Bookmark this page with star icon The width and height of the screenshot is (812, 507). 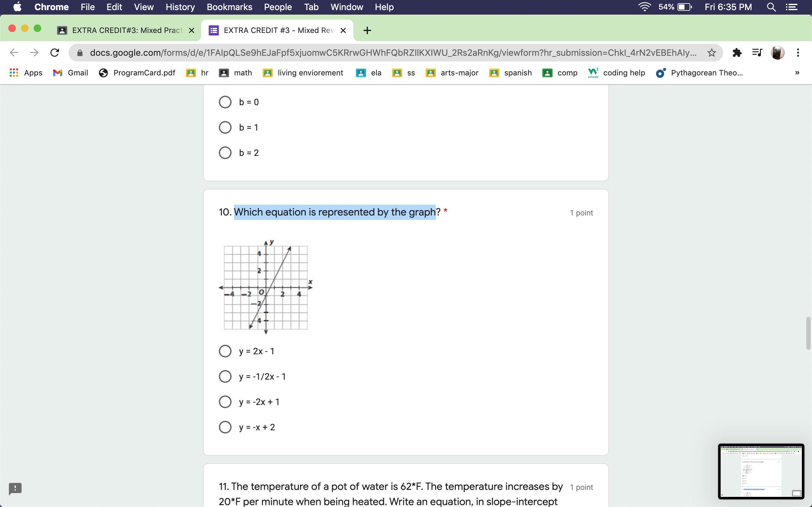[x=711, y=53]
